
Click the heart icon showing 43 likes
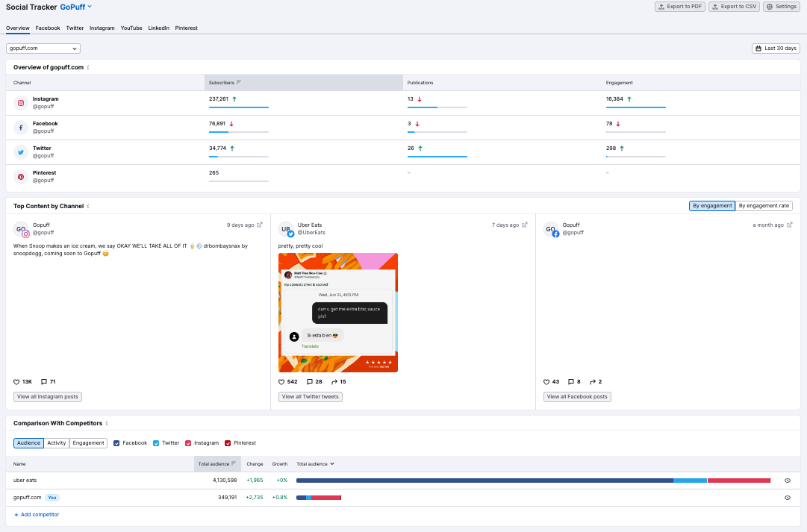(x=546, y=382)
